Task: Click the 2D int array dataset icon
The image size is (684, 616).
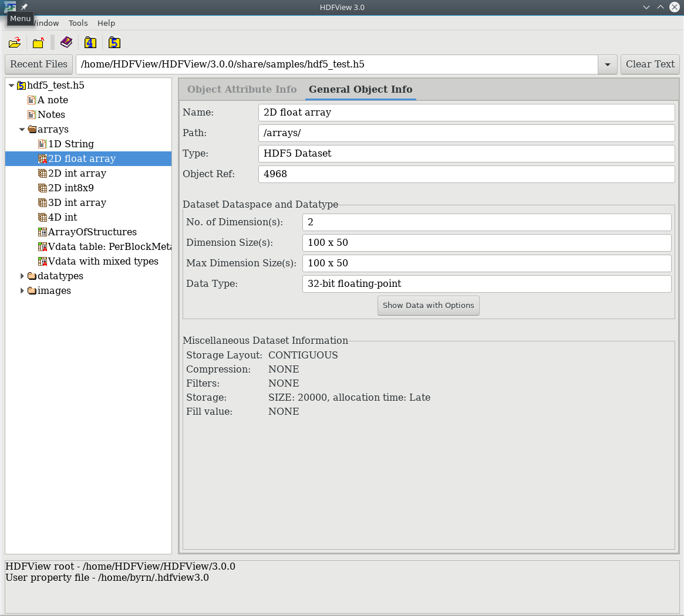Action: coord(42,174)
